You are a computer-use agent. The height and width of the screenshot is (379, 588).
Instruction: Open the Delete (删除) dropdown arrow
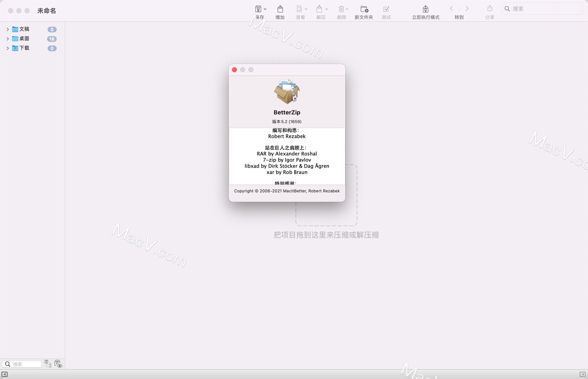pyautogui.click(x=347, y=9)
